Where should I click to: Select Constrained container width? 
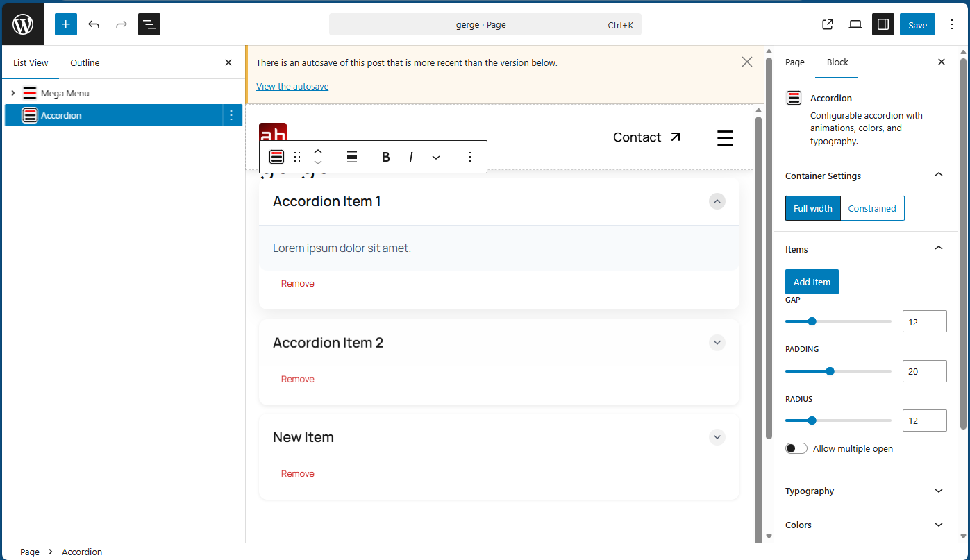click(x=872, y=208)
